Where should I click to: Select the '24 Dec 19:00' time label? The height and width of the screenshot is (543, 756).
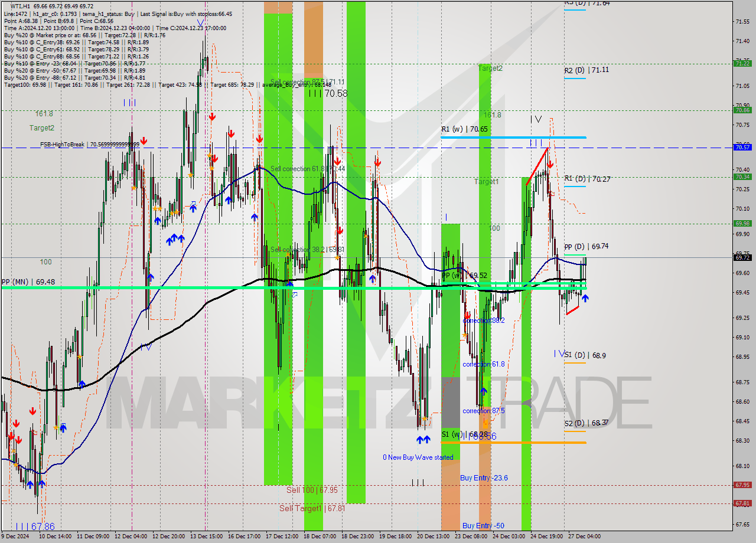point(546,537)
